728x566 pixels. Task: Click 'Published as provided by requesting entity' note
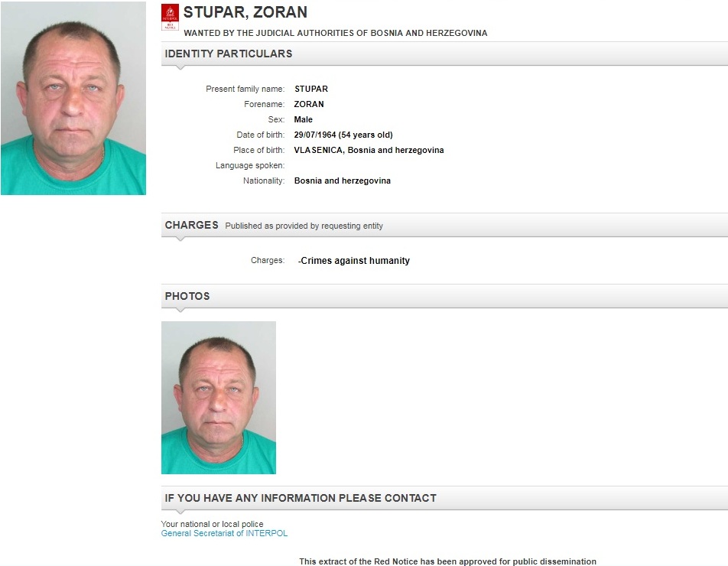[304, 226]
